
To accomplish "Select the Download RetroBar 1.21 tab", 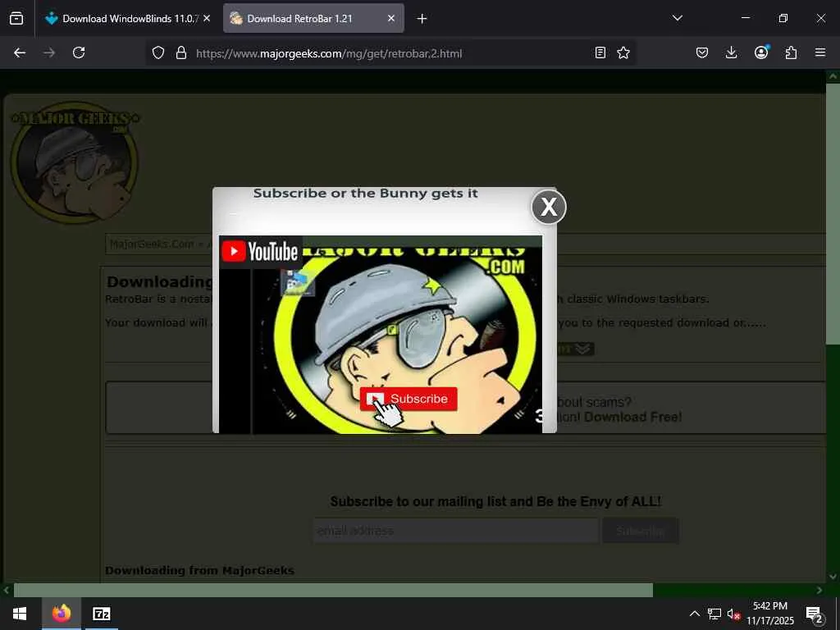I will [x=313, y=18].
